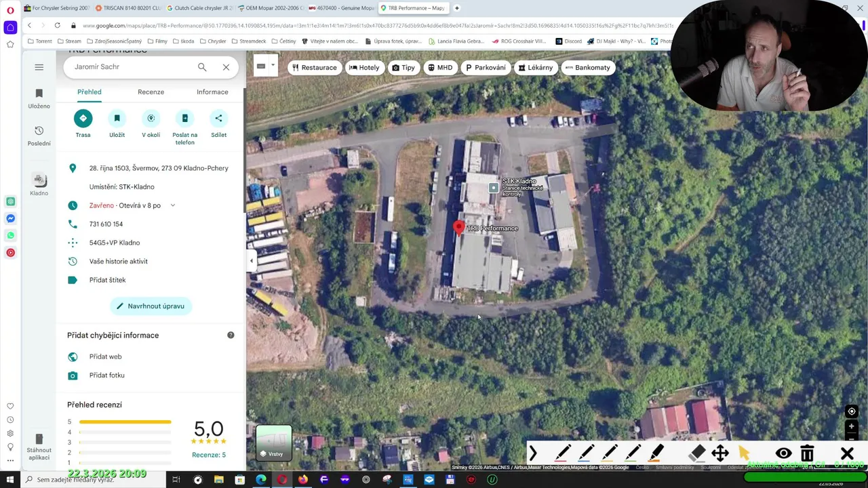Screen dimensions: 868x488
Task: Filter map by Bankomaty
Action: [588, 68]
